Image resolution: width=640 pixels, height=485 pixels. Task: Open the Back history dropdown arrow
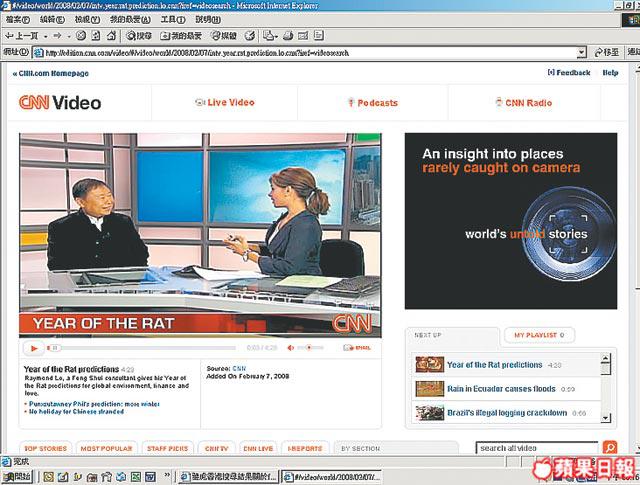point(45,36)
